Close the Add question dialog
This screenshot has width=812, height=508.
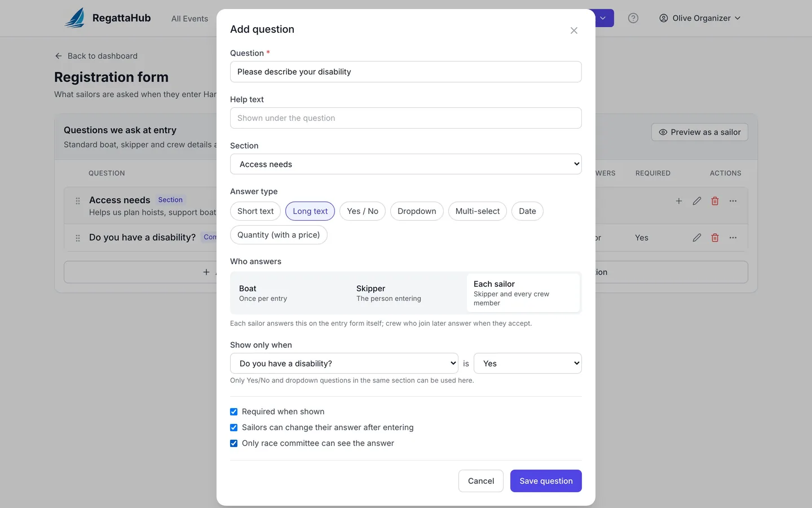pyautogui.click(x=573, y=30)
